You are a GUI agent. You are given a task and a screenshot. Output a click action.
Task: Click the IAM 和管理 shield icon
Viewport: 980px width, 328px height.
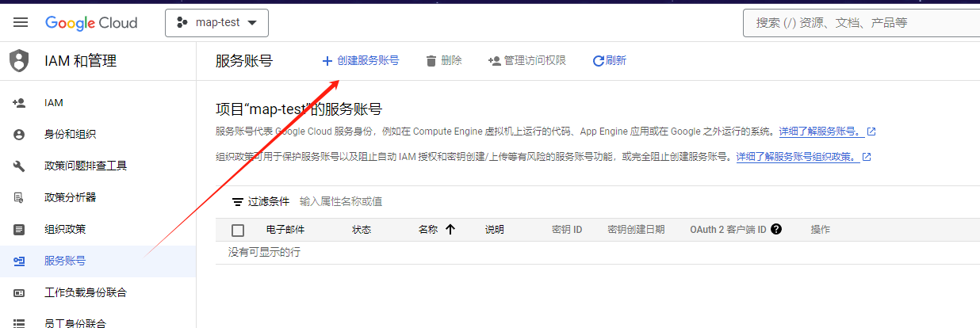19,61
